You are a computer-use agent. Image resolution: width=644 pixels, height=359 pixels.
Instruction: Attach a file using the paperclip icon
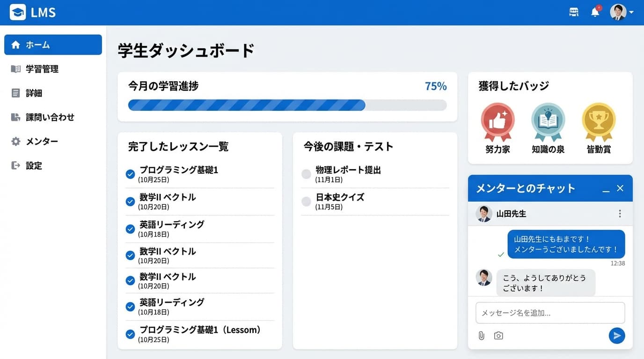point(482,335)
